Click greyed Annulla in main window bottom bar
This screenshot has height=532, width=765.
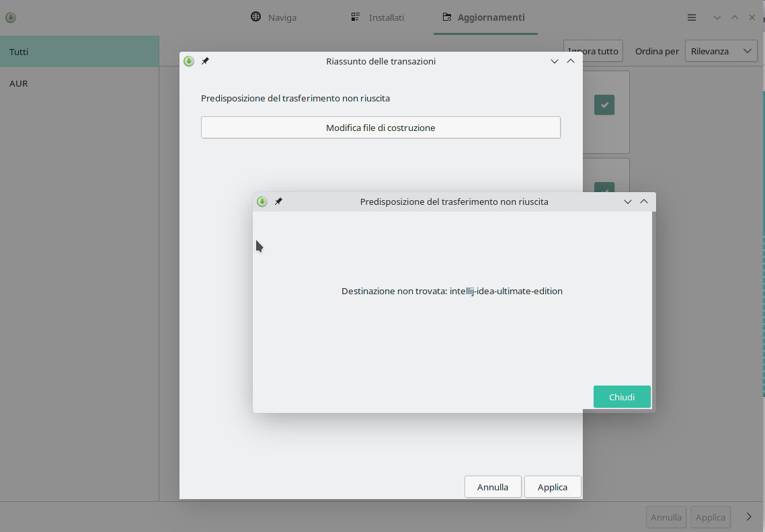[x=666, y=517]
